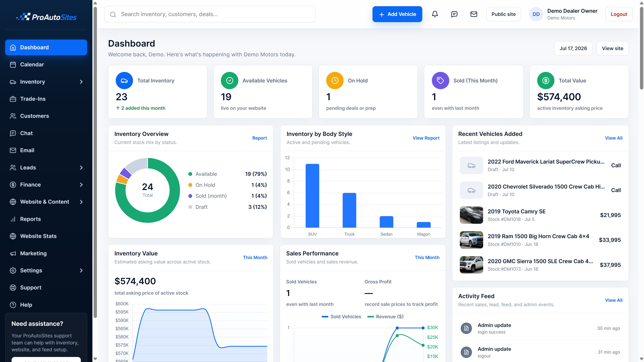Viewport: 644px width, 362px height.
Task: Click the Chevrolet Silverado placeholder car icon
Action: [x=471, y=190]
